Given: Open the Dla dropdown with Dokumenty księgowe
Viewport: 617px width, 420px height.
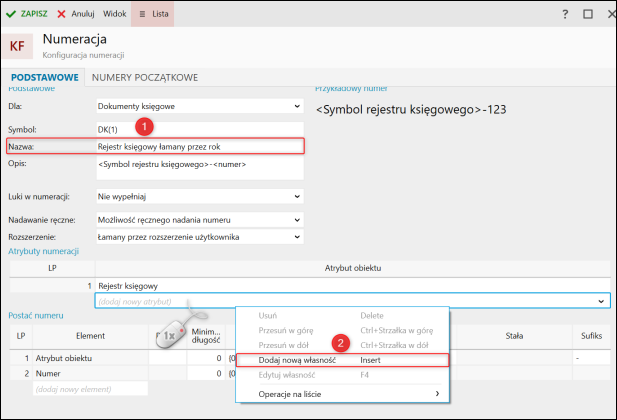Looking at the screenshot, I should [x=200, y=106].
